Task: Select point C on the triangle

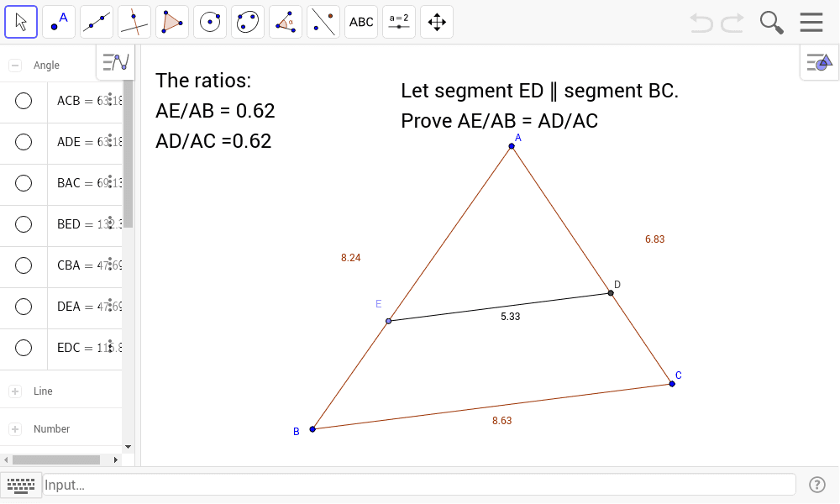Action: (x=672, y=384)
